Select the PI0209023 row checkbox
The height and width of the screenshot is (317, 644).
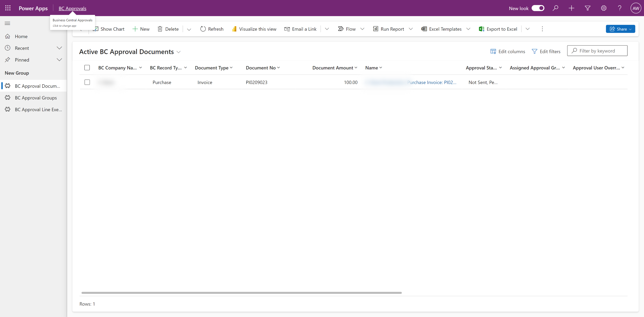tap(87, 82)
